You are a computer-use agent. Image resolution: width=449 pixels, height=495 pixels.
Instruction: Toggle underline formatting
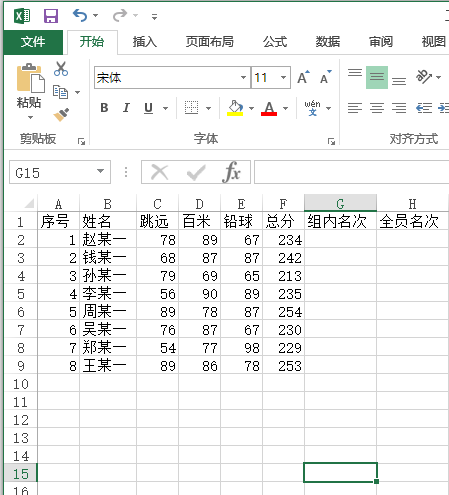148,108
